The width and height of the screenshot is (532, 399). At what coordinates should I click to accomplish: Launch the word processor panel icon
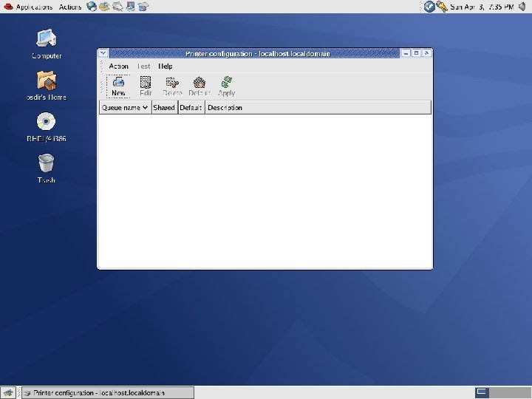117,7
